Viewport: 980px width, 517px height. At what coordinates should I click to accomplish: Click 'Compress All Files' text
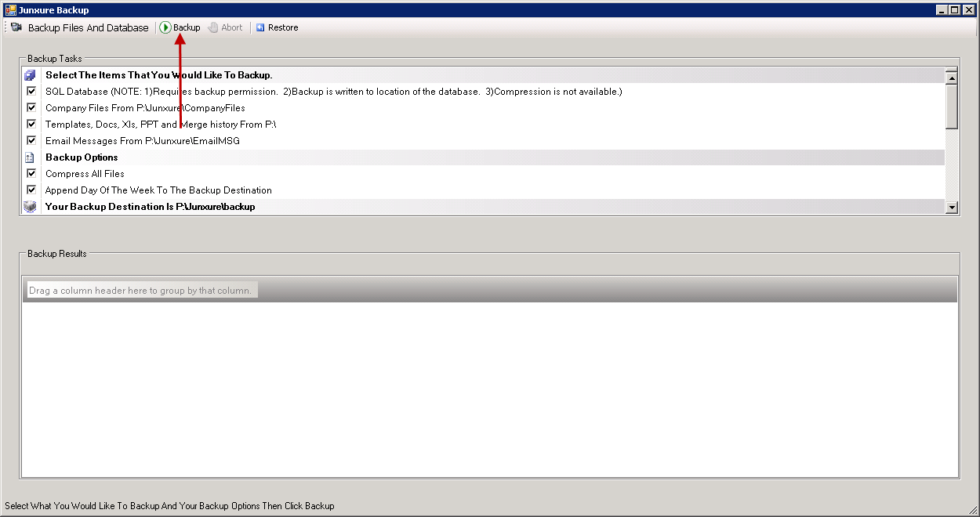pyautogui.click(x=85, y=174)
